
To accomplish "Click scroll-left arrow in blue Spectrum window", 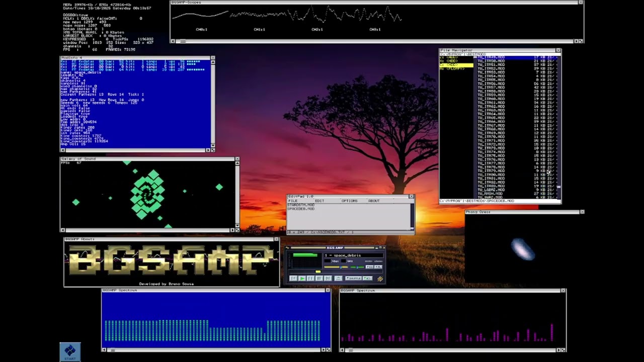I will coord(104,350).
